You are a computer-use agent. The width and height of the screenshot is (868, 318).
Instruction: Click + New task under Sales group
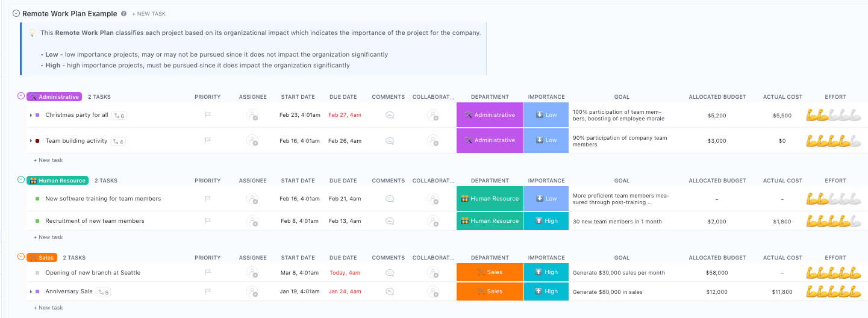coord(48,308)
